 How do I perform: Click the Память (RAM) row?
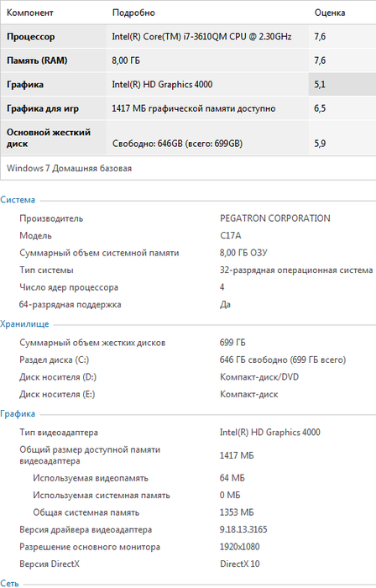click(188, 60)
